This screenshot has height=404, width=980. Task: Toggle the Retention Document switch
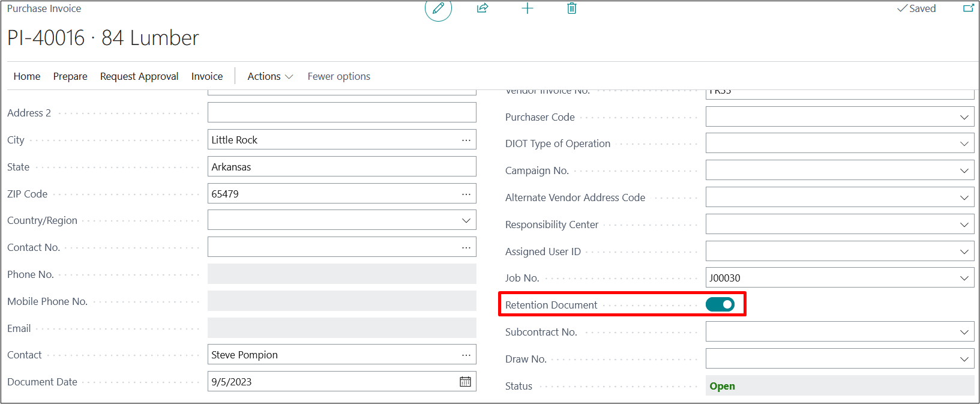720,305
